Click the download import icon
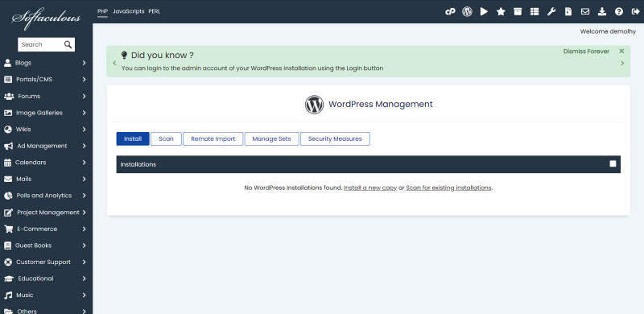The image size is (644, 314). [x=601, y=11]
